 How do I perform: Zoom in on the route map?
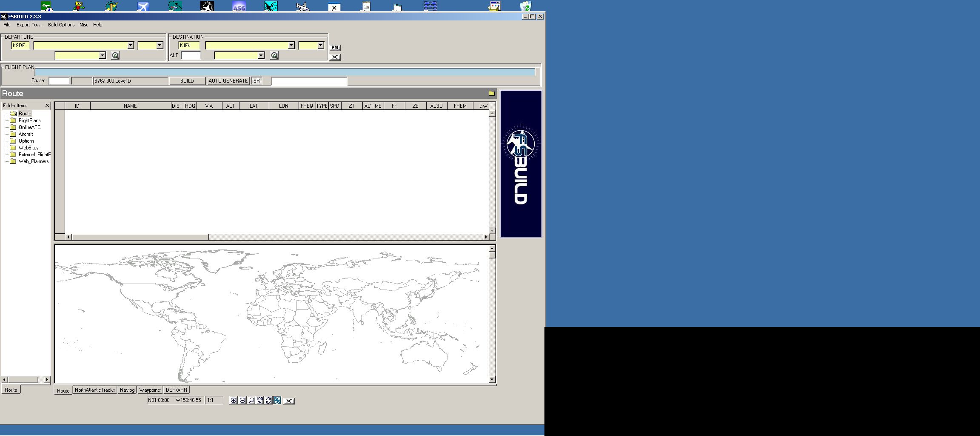pos(234,400)
